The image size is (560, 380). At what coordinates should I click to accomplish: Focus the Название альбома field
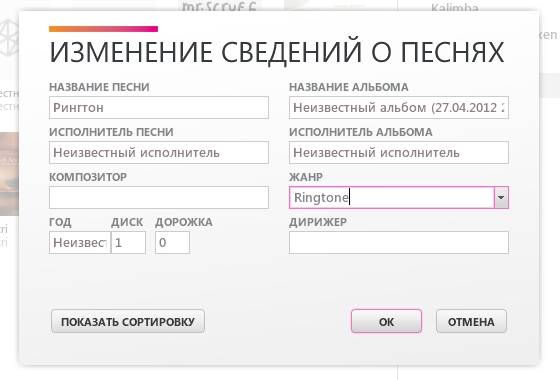(399, 108)
